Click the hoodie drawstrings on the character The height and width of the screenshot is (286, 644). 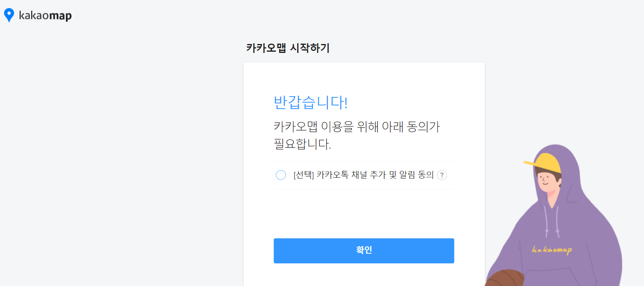point(552,221)
